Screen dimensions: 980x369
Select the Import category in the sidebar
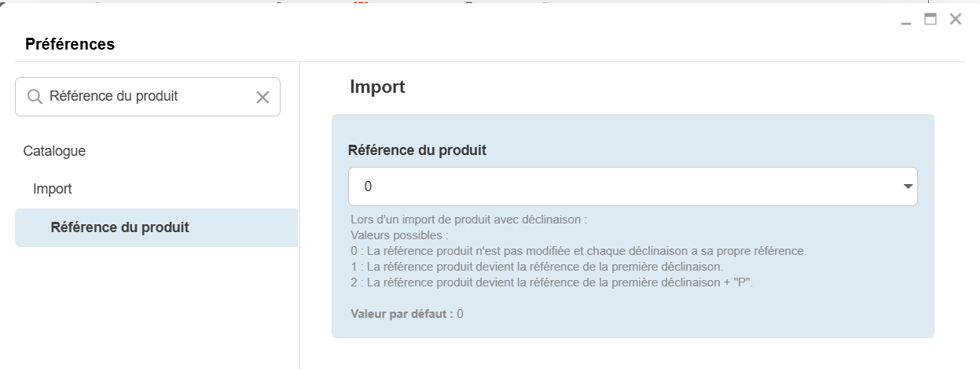coord(53,189)
